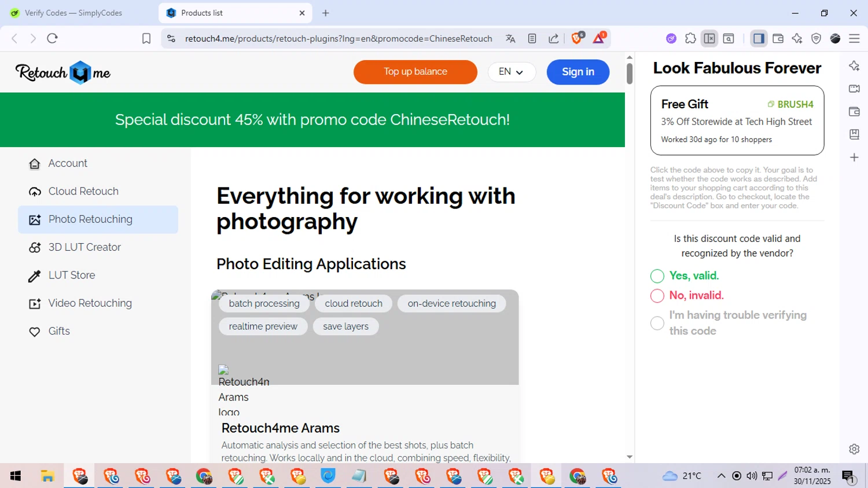
Task: Click the green promo code banner
Action: [x=312, y=120]
